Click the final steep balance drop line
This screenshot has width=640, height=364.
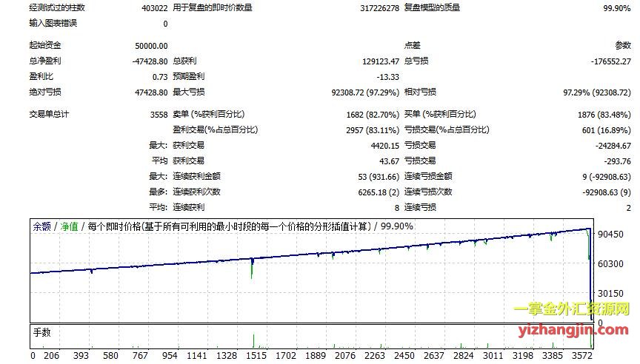click(590, 281)
